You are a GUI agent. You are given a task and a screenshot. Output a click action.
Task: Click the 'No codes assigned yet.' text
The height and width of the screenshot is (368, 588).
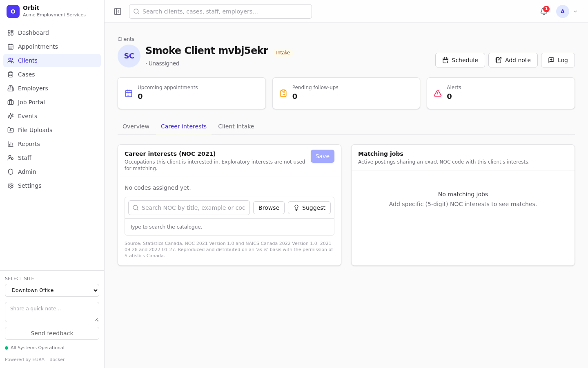point(158,188)
